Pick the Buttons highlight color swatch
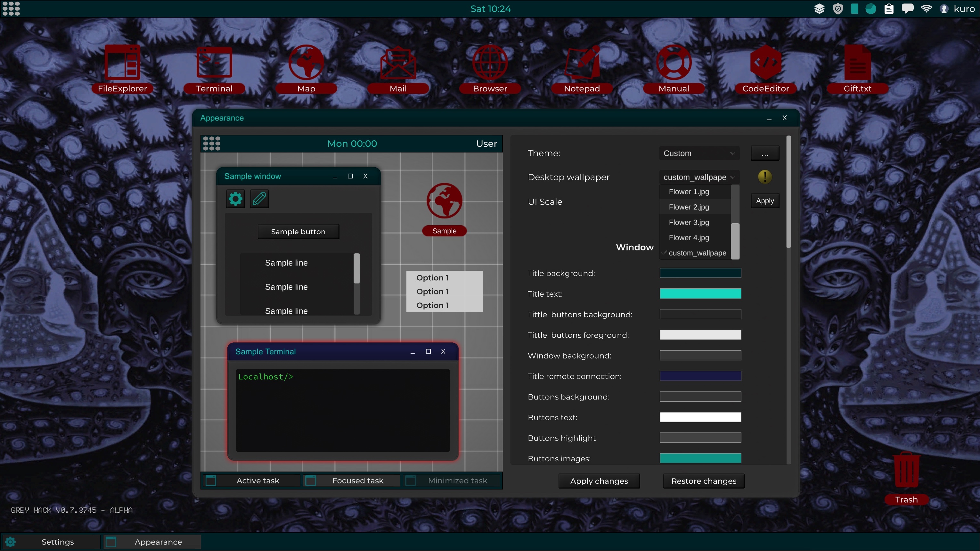980x551 pixels. (700, 438)
